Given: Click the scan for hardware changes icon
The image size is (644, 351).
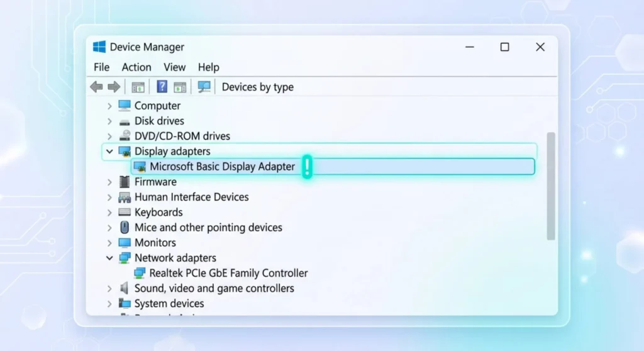Looking at the screenshot, I should pos(204,86).
